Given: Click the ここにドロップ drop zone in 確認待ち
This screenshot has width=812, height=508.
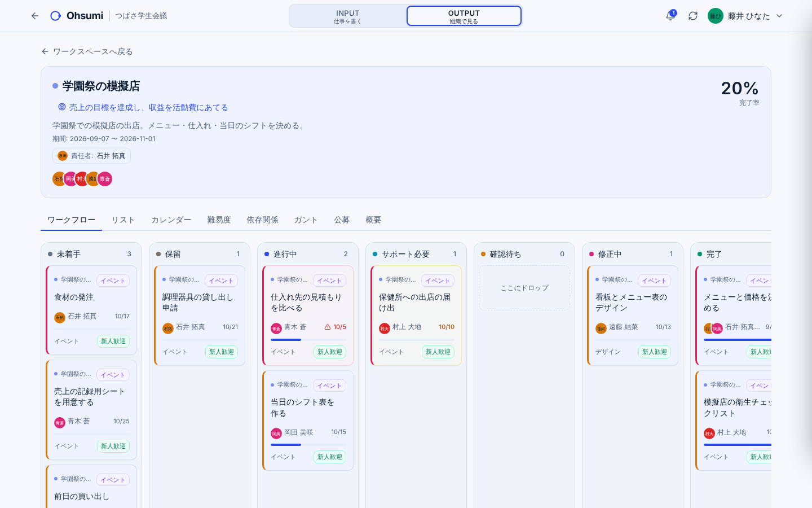Looking at the screenshot, I should (x=524, y=288).
